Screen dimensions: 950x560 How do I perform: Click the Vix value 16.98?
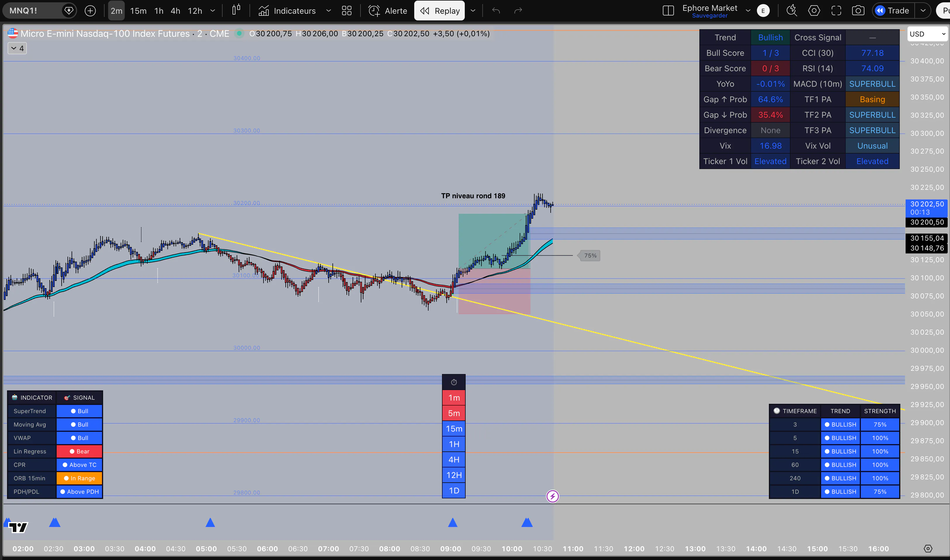(770, 146)
